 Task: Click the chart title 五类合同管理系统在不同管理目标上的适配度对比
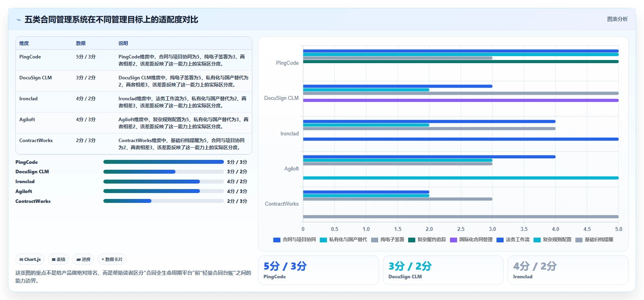pos(111,20)
